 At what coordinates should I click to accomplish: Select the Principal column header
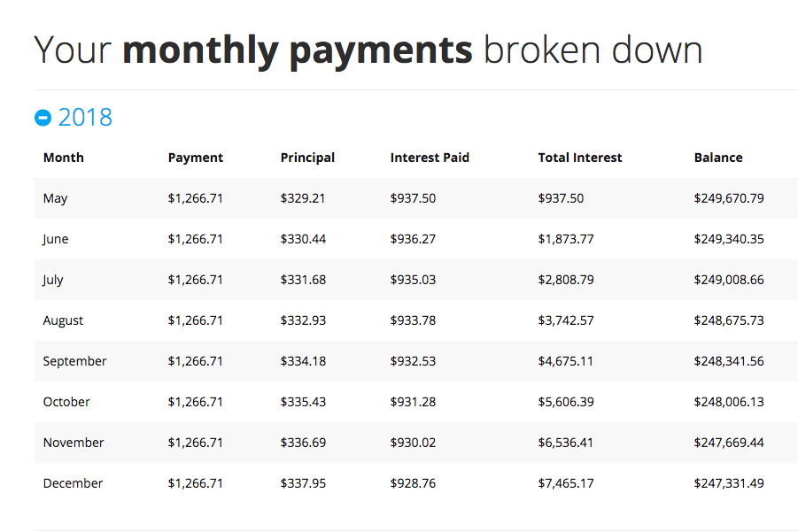coord(307,158)
